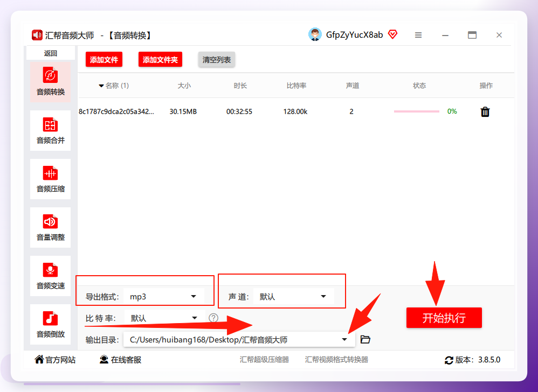Image resolution: width=538 pixels, height=392 pixels.
Task: Click the 开始执行 start button
Action: tap(444, 318)
